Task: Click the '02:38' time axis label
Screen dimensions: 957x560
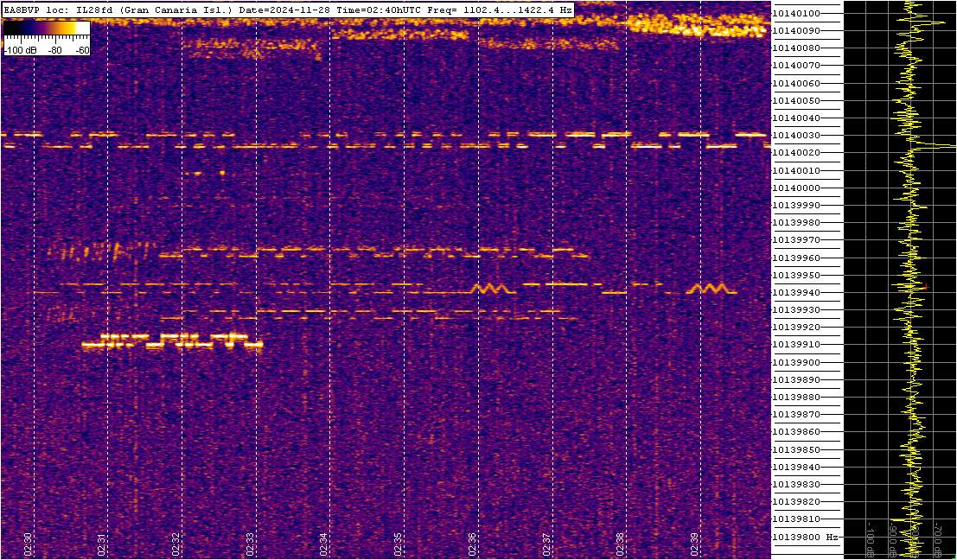Action: pyautogui.click(x=620, y=543)
